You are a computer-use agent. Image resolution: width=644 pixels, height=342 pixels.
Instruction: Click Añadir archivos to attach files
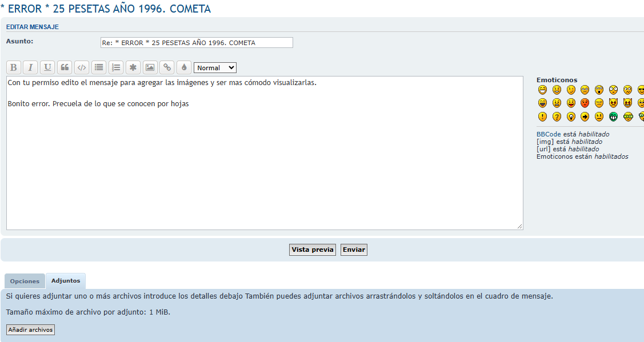coord(30,329)
